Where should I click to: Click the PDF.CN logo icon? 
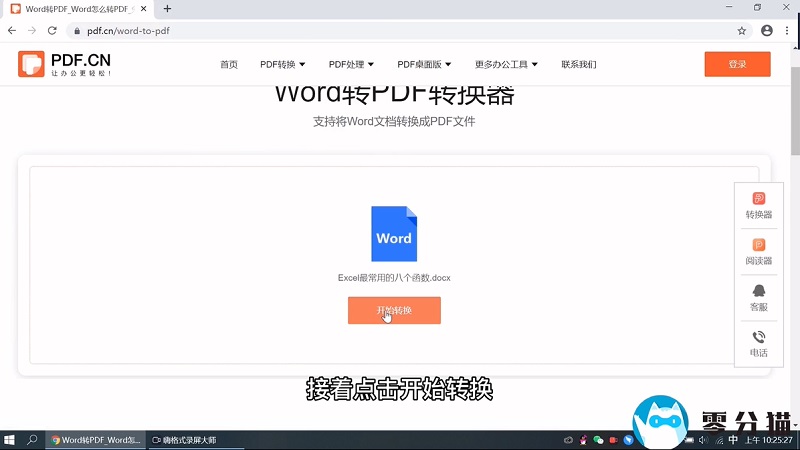coord(31,64)
